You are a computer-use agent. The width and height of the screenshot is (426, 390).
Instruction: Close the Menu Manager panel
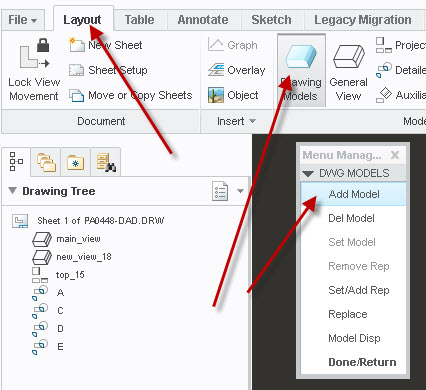point(395,155)
